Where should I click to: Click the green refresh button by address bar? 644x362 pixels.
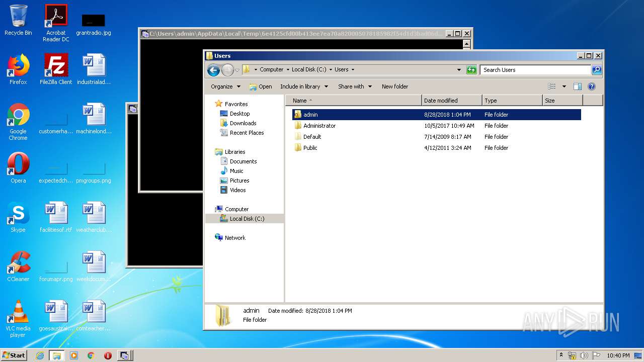click(x=471, y=70)
